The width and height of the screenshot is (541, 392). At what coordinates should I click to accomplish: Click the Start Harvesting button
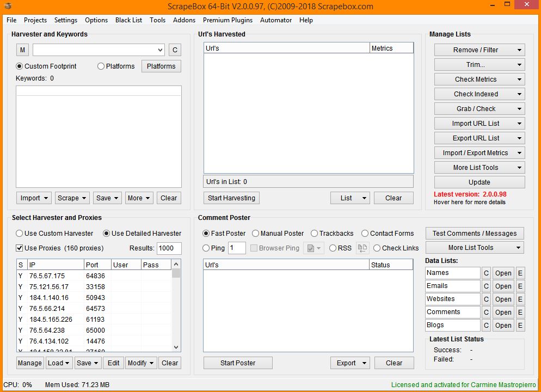pyautogui.click(x=231, y=198)
